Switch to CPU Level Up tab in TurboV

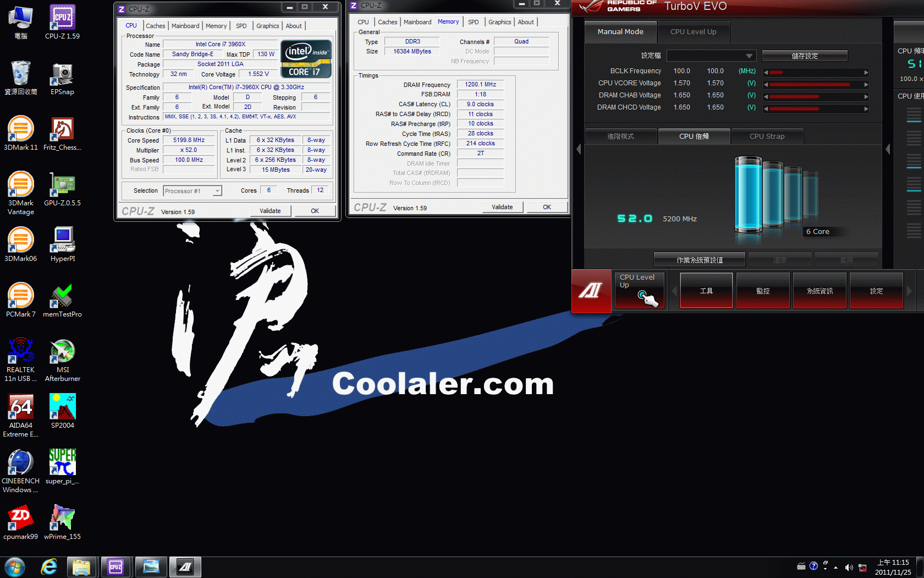693,32
